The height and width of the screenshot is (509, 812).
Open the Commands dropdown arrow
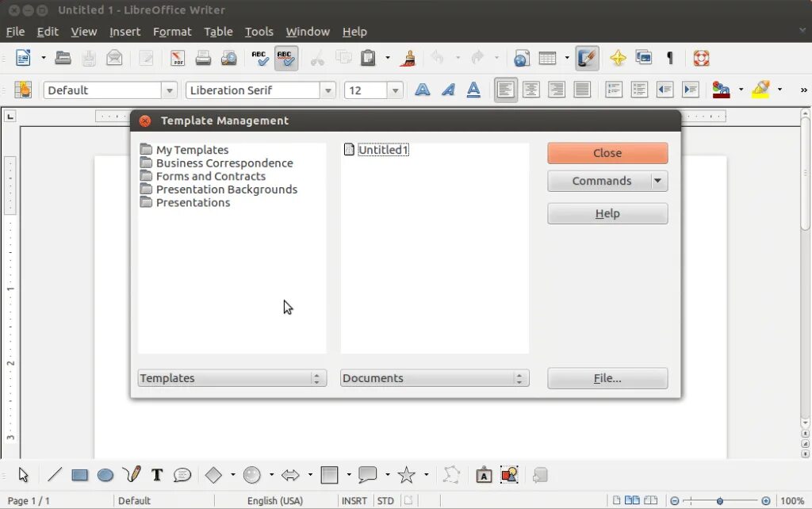(x=657, y=182)
